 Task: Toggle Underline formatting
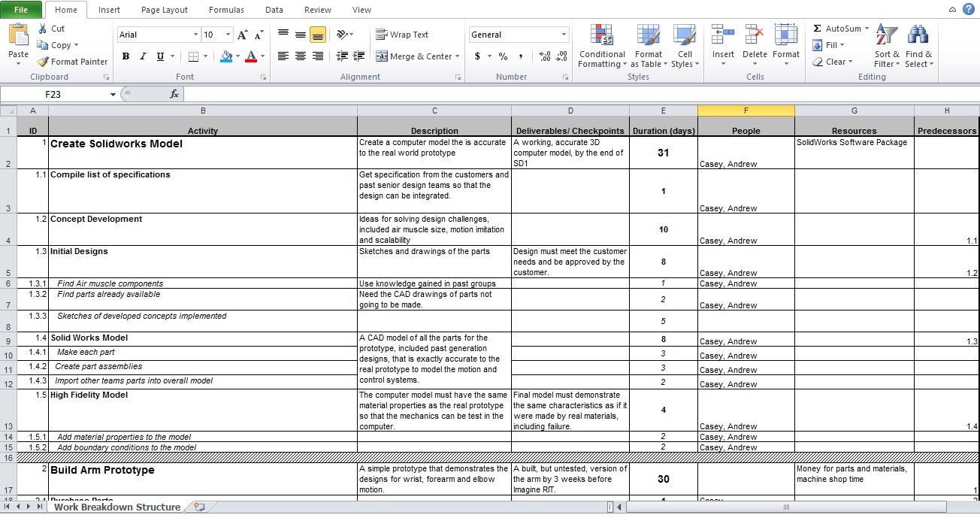(160, 56)
